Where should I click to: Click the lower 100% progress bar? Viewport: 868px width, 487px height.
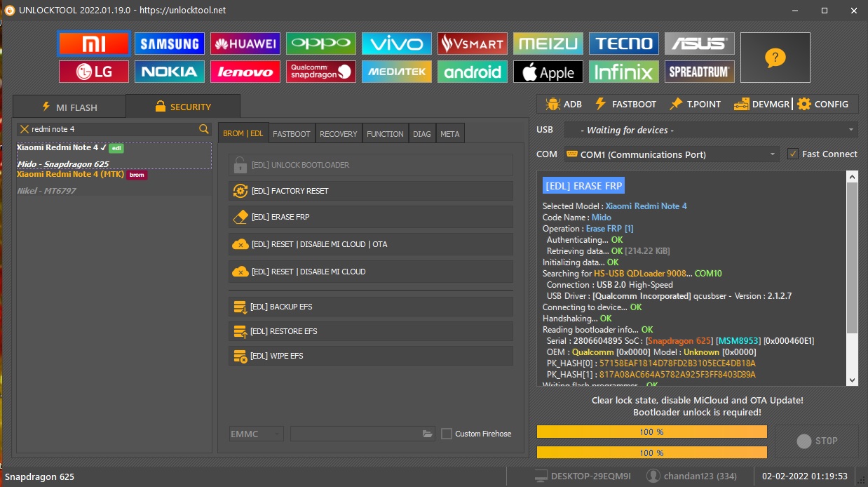coord(652,453)
